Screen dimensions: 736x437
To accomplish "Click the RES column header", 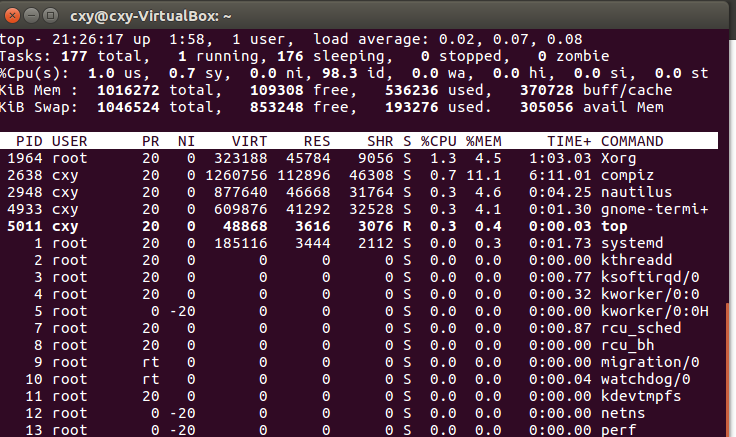I will click(317, 141).
